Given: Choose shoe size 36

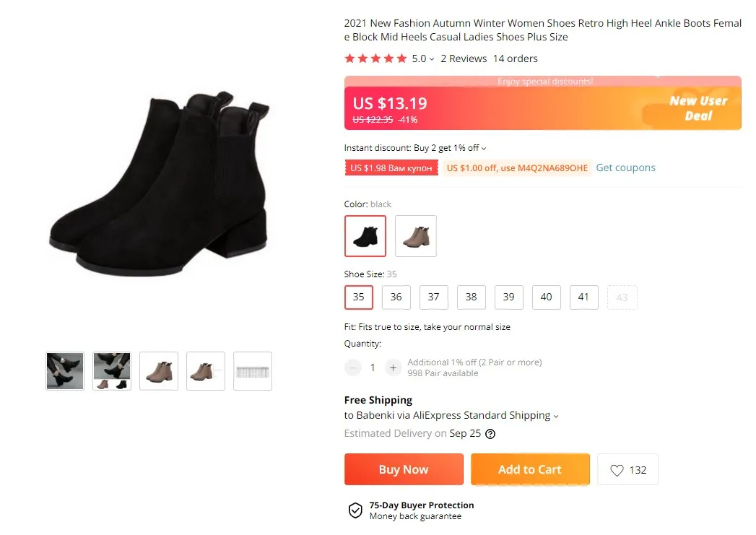Looking at the screenshot, I should pyautogui.click(x=396, y=297).
